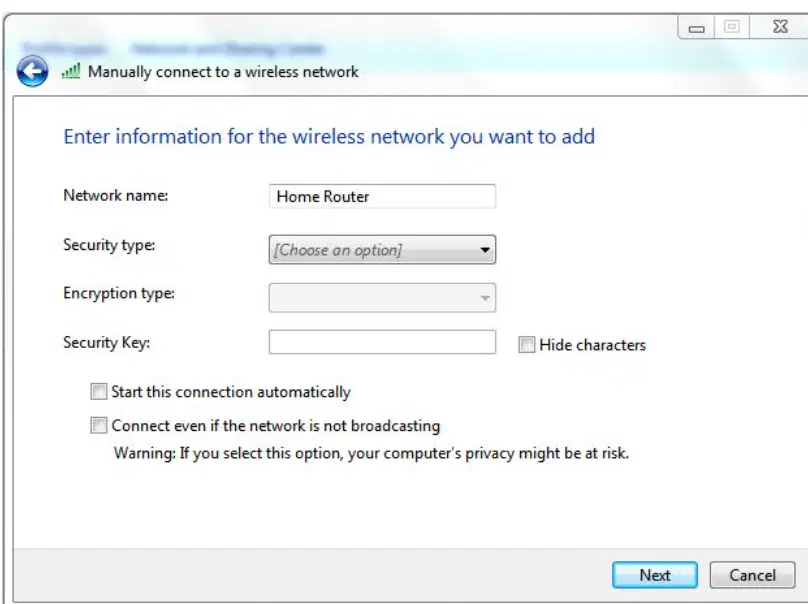The height and width of the screenshot is (604, 808).
Task: Click the Security type dropdown arrow
Action: [484, 250]
